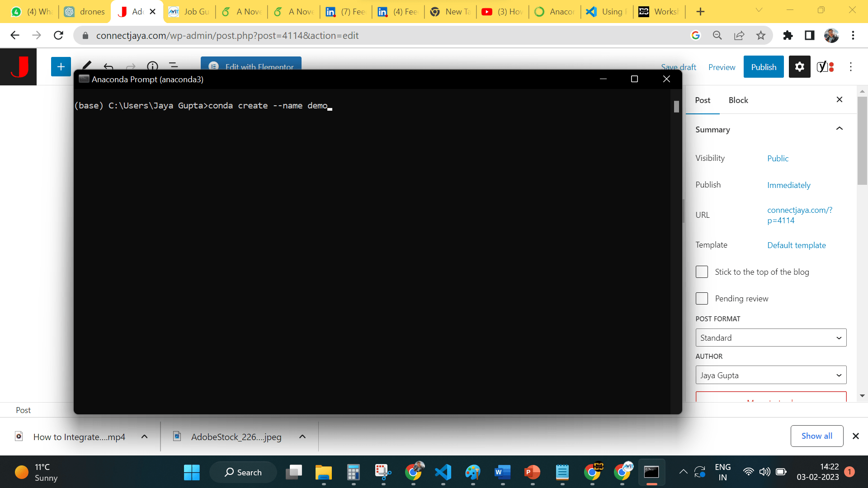The height and width of the screenshot is (488, 868).
Task: Open the block inserter with the plus icon
Action: [x=61, y=66]
